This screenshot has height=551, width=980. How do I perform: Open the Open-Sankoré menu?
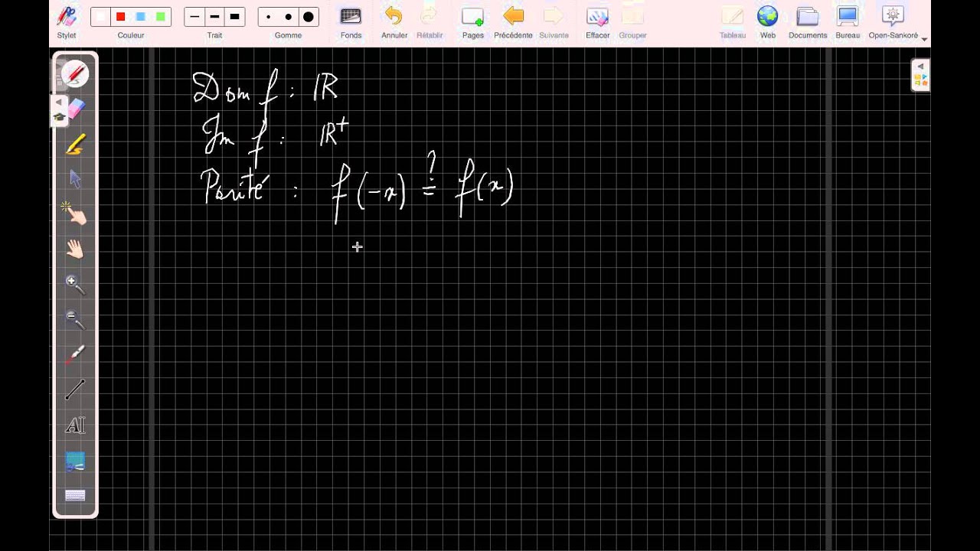893,21
